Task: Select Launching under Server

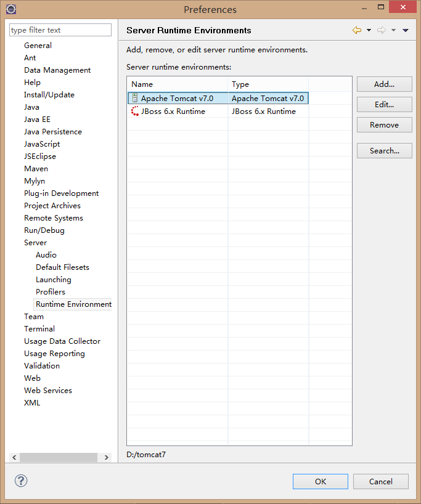Action: [53, 280]
